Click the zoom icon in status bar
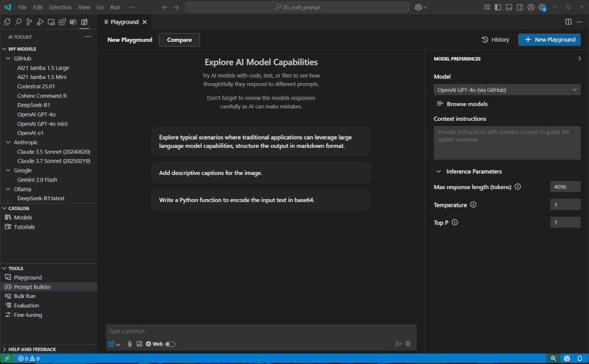The width and height of the screenshot is (589, 364). point(553,358)
